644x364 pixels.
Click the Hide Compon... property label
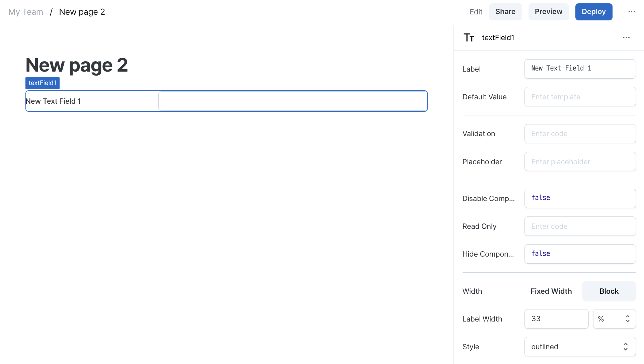[x=488, y=254]
